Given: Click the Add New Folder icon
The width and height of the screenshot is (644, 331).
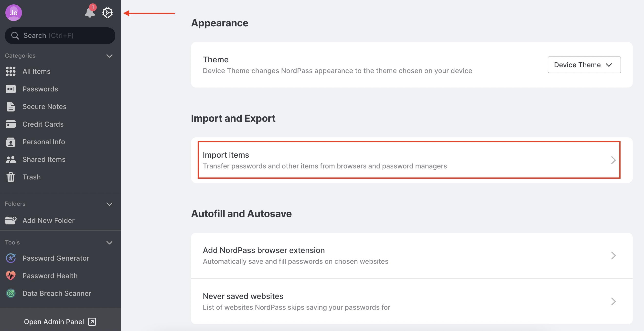Looking at the screenshot, I should tap(11, 220).
